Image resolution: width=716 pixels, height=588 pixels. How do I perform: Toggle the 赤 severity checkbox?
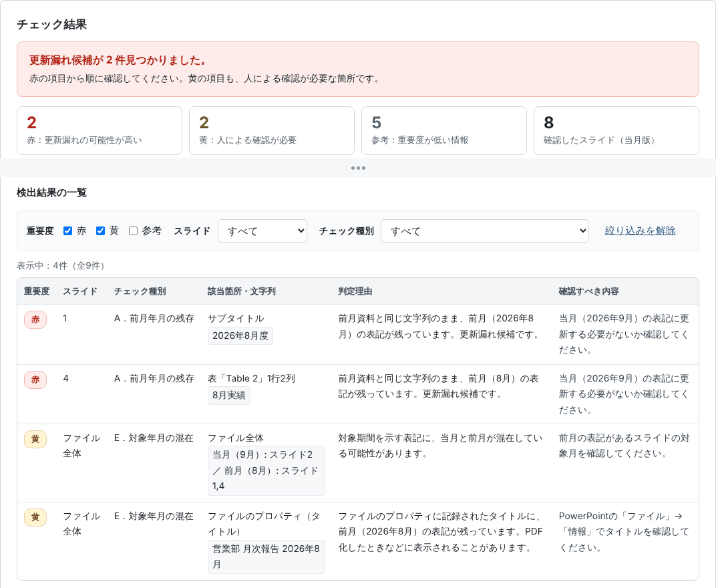click(x=67, y=231)
